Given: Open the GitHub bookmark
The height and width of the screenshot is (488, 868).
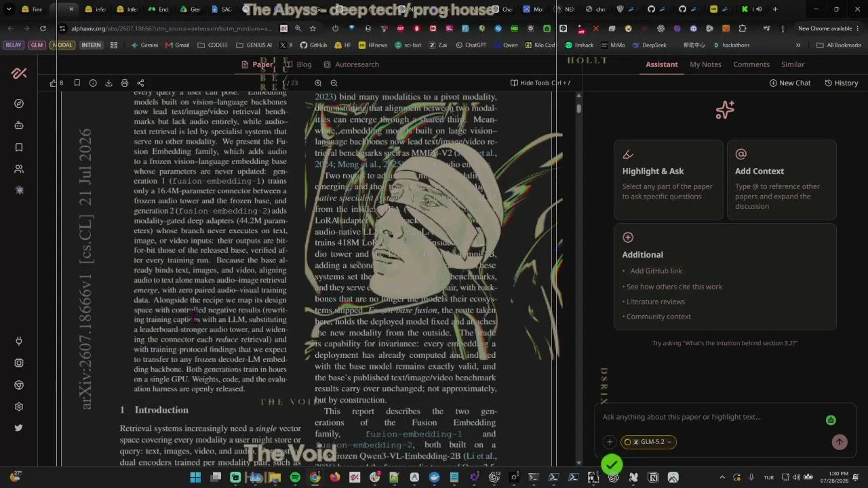Looking at the screenshot, I should click(x=313, y=45).
